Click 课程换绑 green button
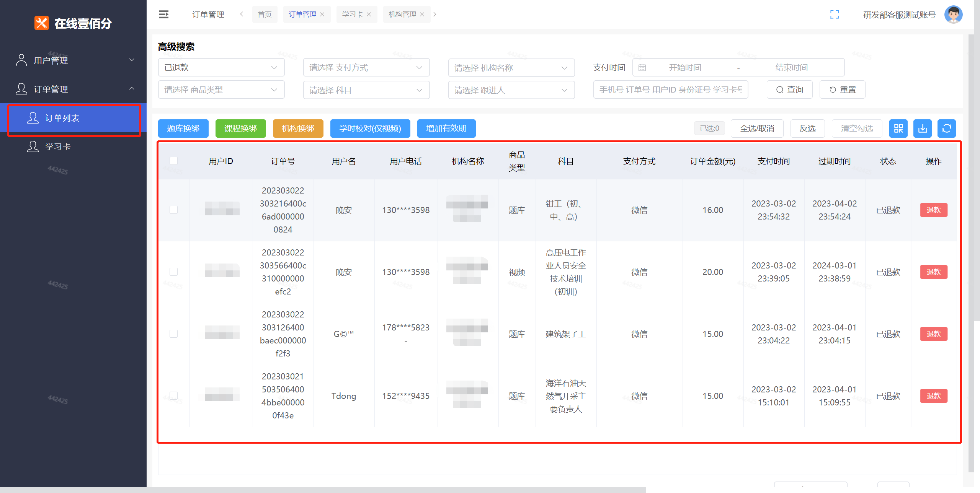The image size is (980, 493). click(241, 129)
